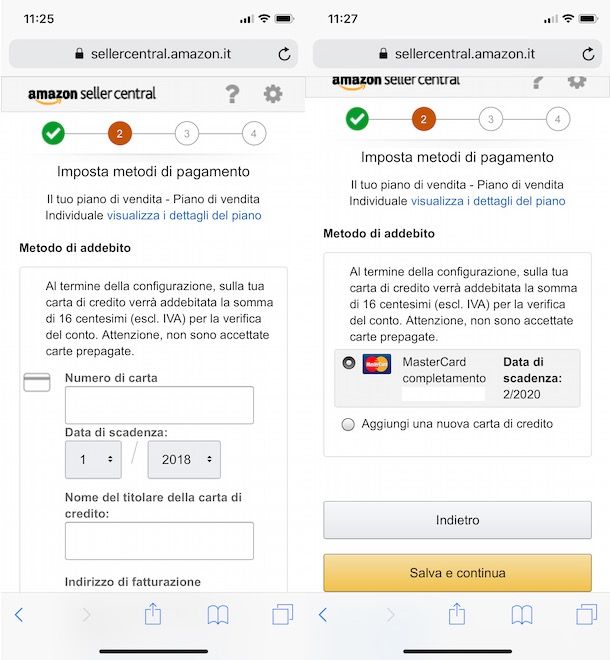Tap the share icon in left Safari toolbar
610x660 pixels.
[152, 614]
